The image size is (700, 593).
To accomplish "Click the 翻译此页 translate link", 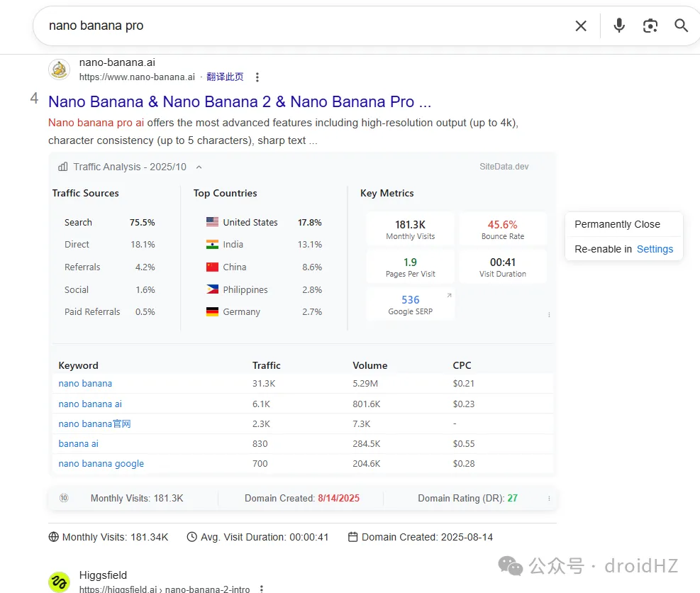I will point(225,77).
